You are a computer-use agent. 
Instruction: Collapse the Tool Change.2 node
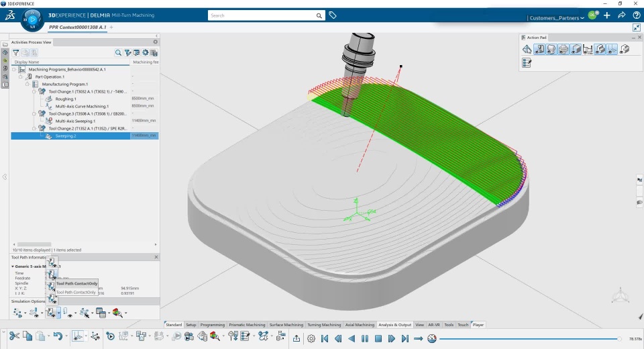tap(34, 129)
